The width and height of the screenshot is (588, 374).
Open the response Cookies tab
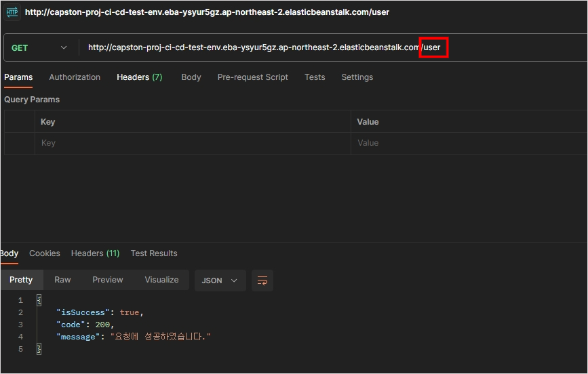click(45, 253)
